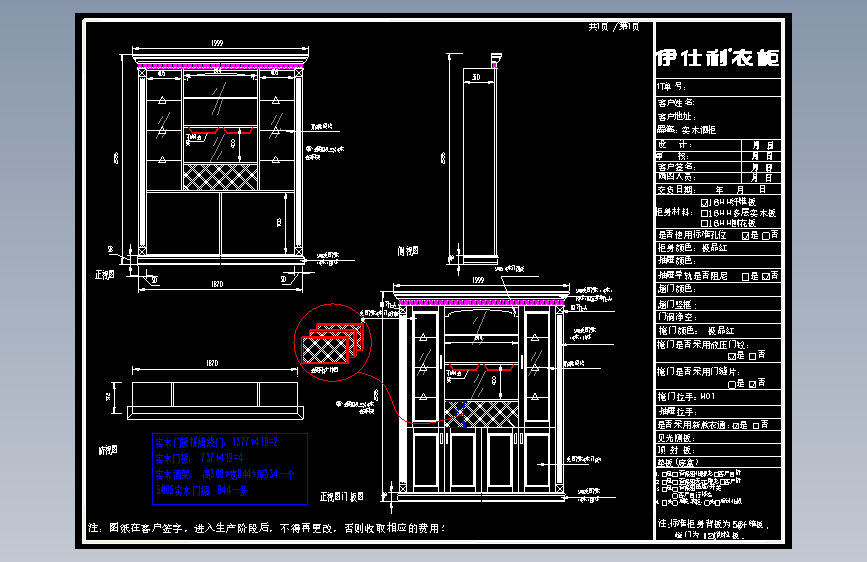Check 否 for 掩门是否采用液压门铰
This screenshot has height=562, width=867.
[x=753, y=357]
